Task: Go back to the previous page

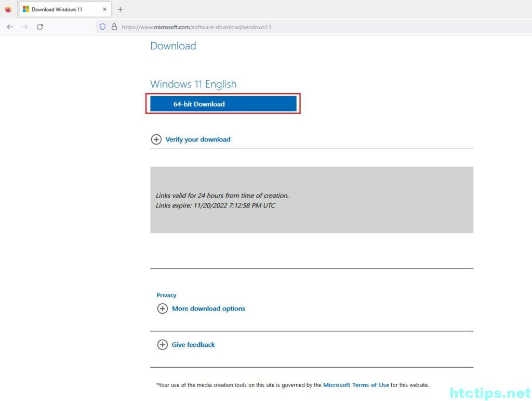Action: tap(10, 27)
